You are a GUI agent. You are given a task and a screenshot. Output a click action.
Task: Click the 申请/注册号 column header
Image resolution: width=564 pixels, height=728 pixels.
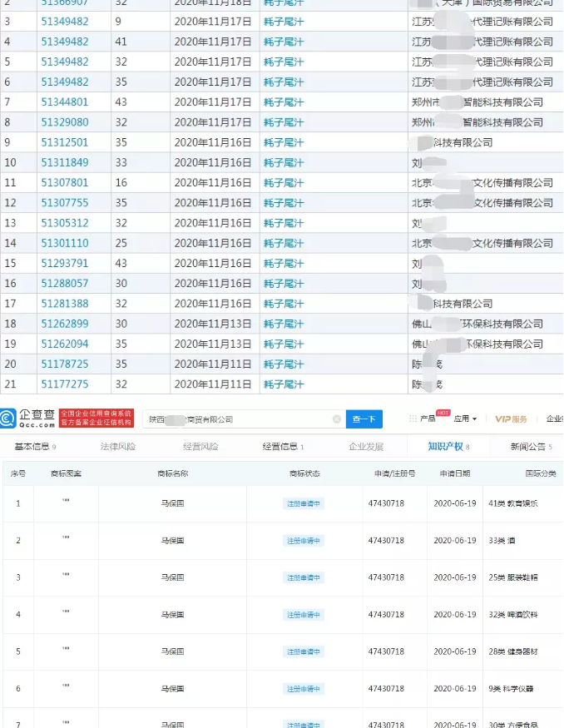coord(395,473)
